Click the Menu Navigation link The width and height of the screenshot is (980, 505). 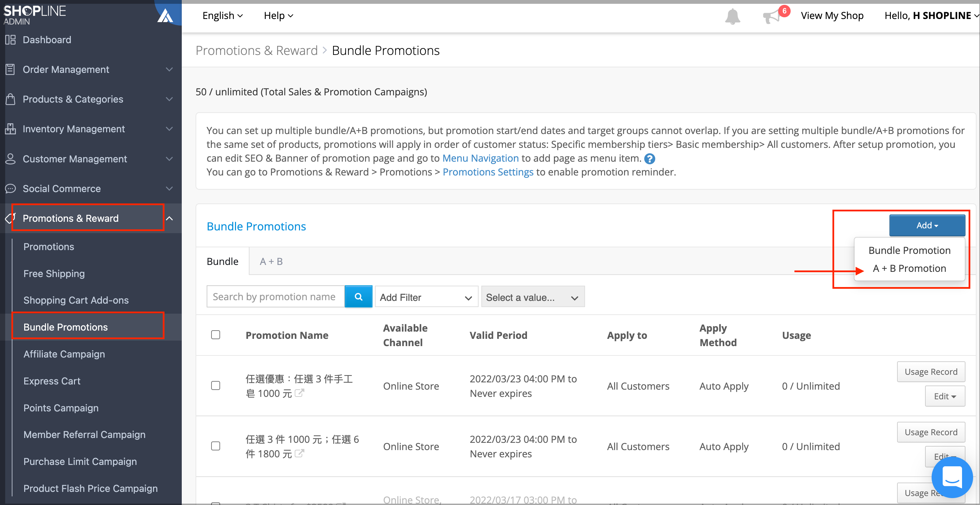pos(480,158)
